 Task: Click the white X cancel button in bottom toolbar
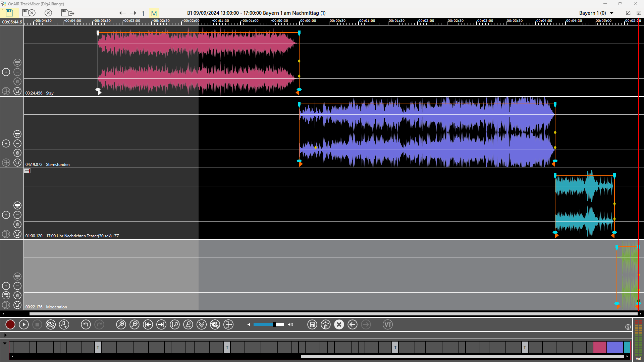click(339, 324)
